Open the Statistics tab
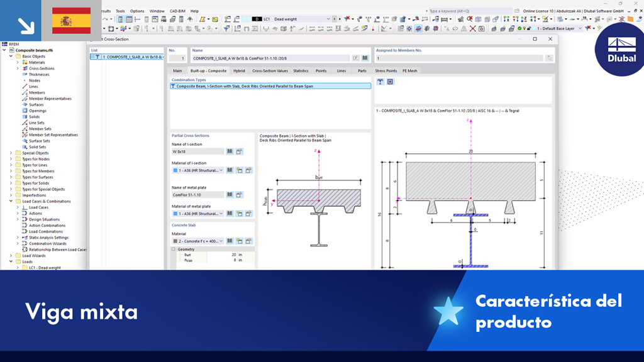Image resolution: width=644 pixels, height=362 pixels. 301,70
